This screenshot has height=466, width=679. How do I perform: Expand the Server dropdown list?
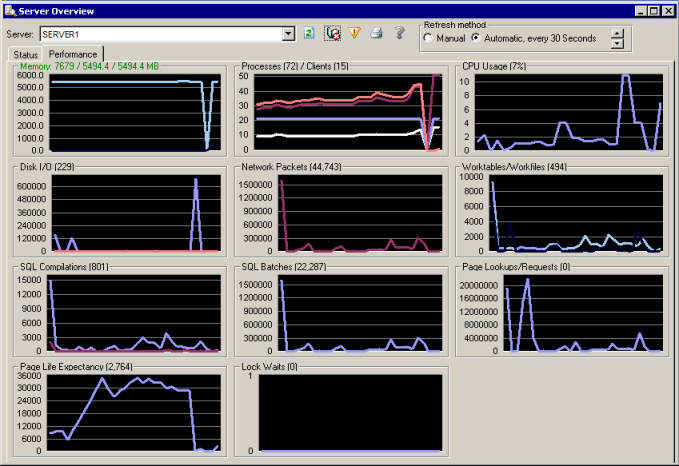point(289,34)
